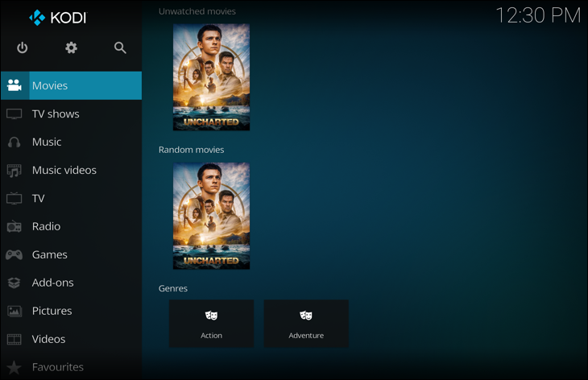The width and height of the screenshot is (588, 380).
Task: Click the Add-ons box icon
Action: (x=14, y=283)
